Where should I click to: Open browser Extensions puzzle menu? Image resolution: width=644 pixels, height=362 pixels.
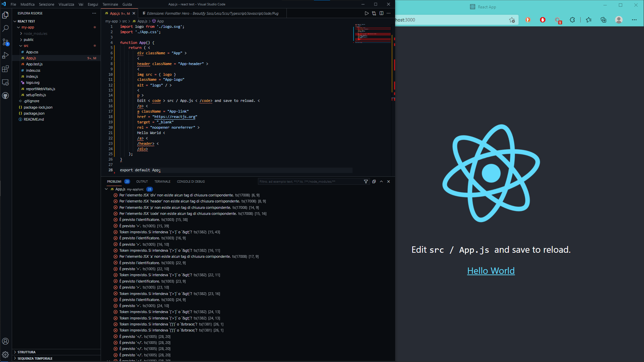click(x=573, y=20)
